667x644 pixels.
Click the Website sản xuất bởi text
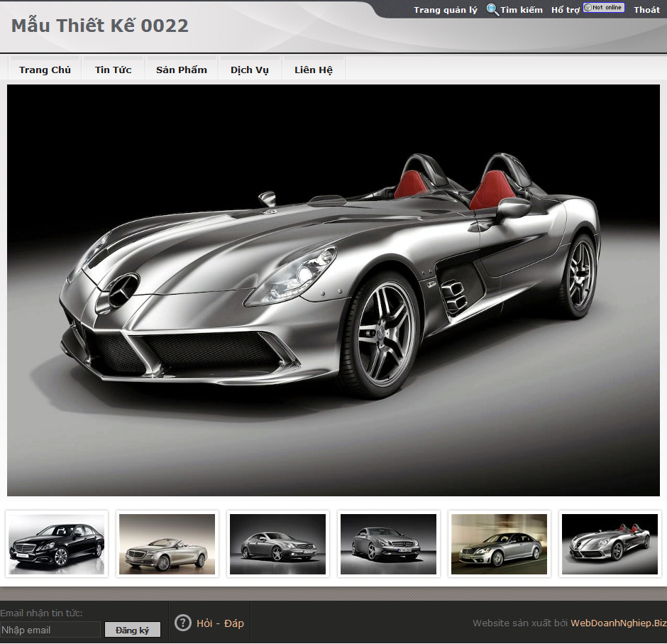pos(520,623)
